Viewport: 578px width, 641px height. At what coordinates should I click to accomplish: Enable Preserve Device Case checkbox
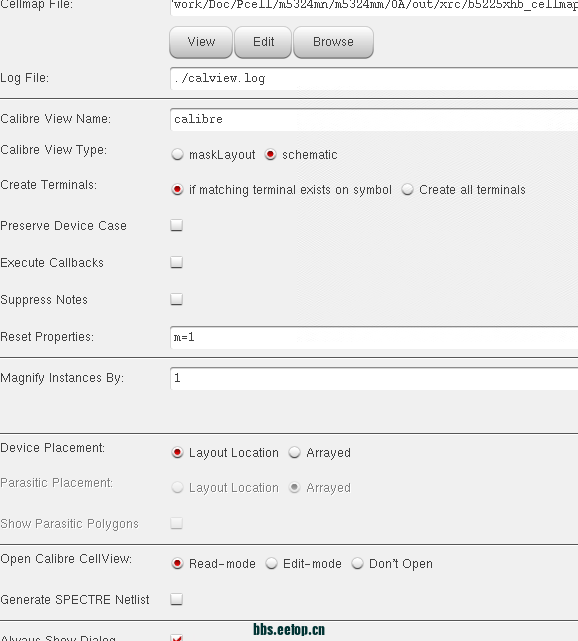point(177,225)
